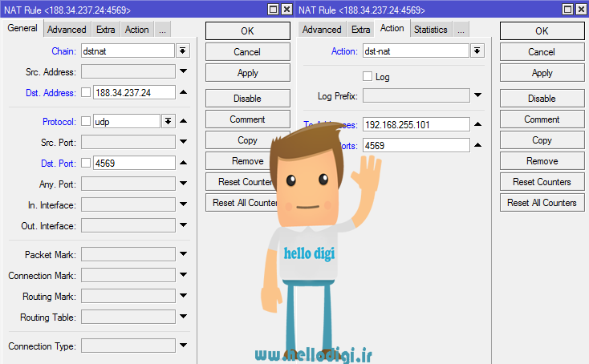589x364 pixels.
Task: Expand the Src. Address field
Action: pos(183,71)
